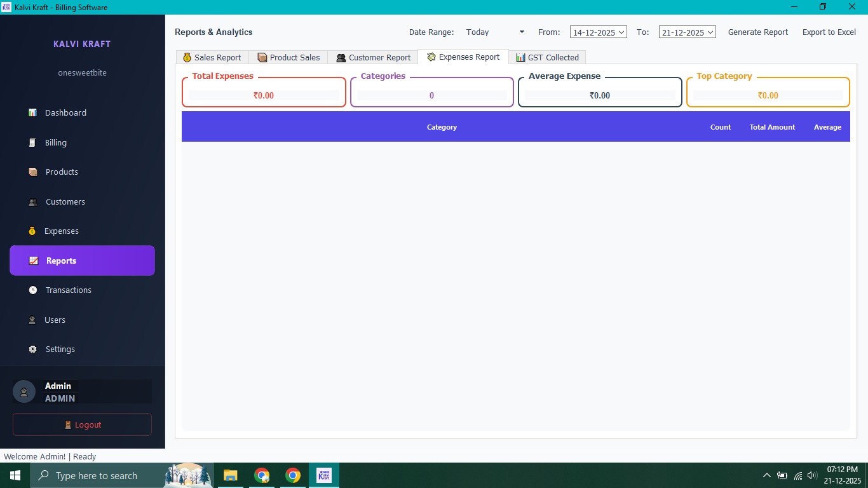Screen dimensions: 868x488
Task: Click the Generate Report button
Action: coord(757,32)
